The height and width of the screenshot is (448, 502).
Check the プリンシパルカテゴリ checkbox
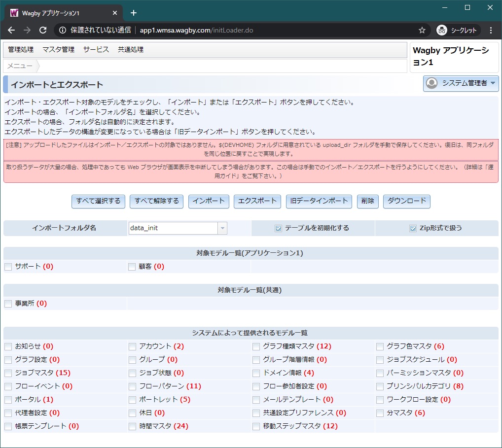(380, 386)
